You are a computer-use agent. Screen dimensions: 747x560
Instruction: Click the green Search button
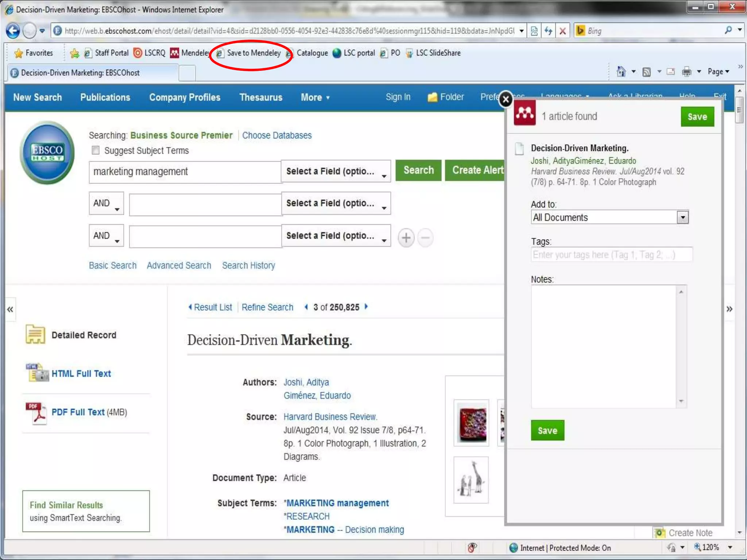[x=418, y=170]
